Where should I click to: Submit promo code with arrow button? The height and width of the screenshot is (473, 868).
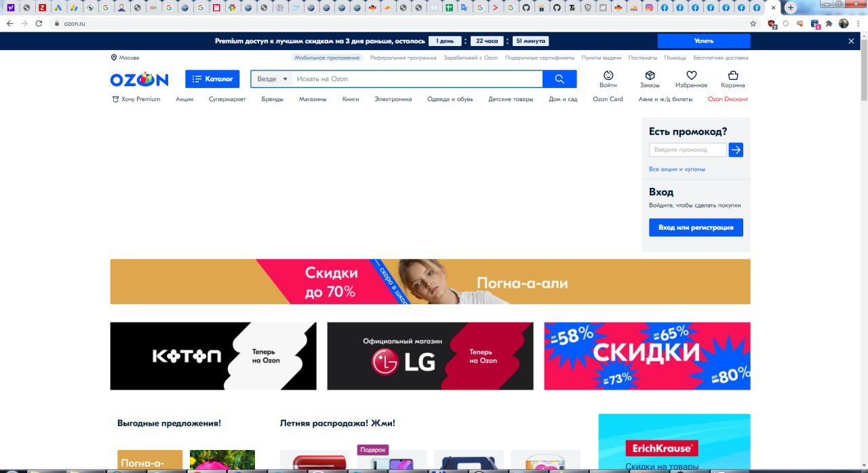736,150
